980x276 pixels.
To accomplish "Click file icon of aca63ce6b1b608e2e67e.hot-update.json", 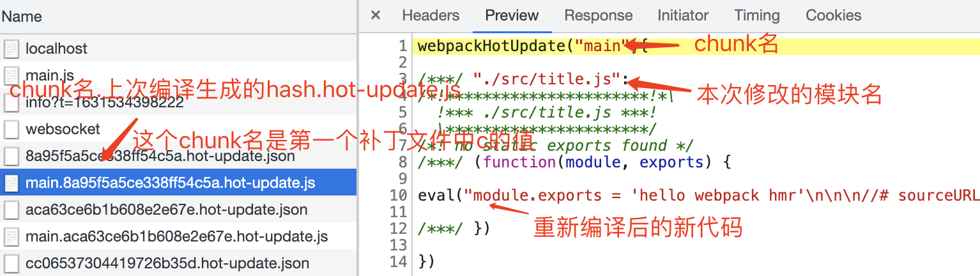I will tap(11, 210).
